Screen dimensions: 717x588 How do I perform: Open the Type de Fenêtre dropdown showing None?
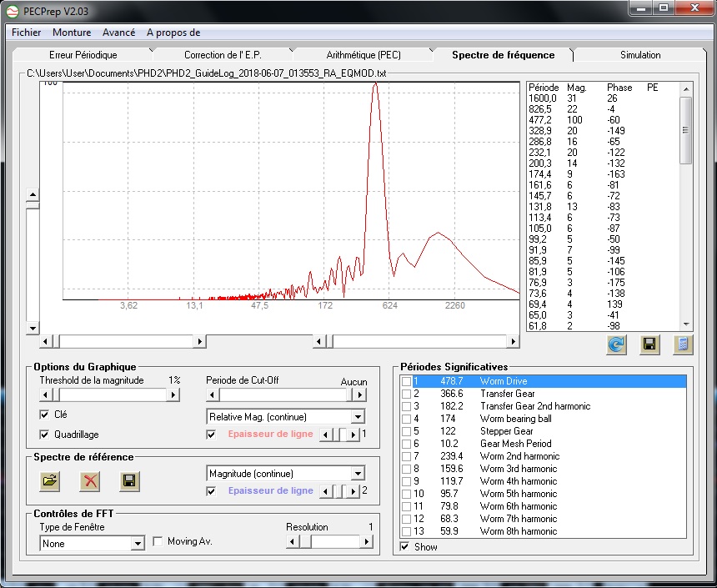tap(138, 544)
